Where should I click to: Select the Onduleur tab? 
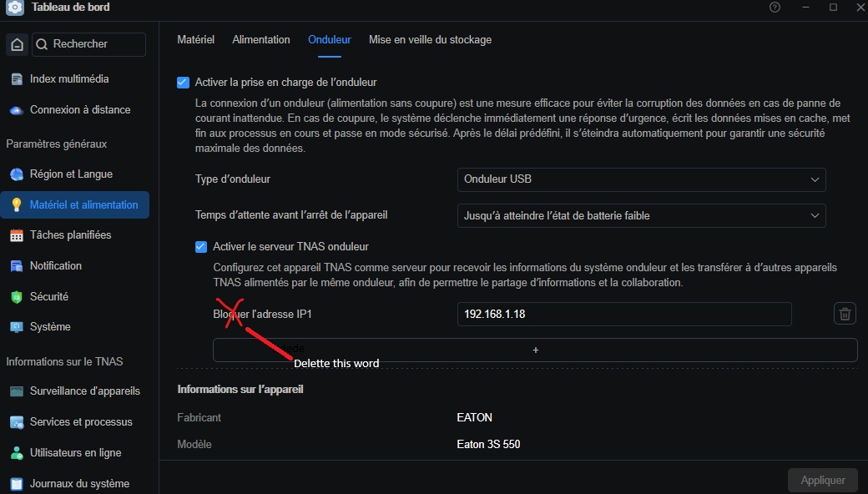[330, 40]
